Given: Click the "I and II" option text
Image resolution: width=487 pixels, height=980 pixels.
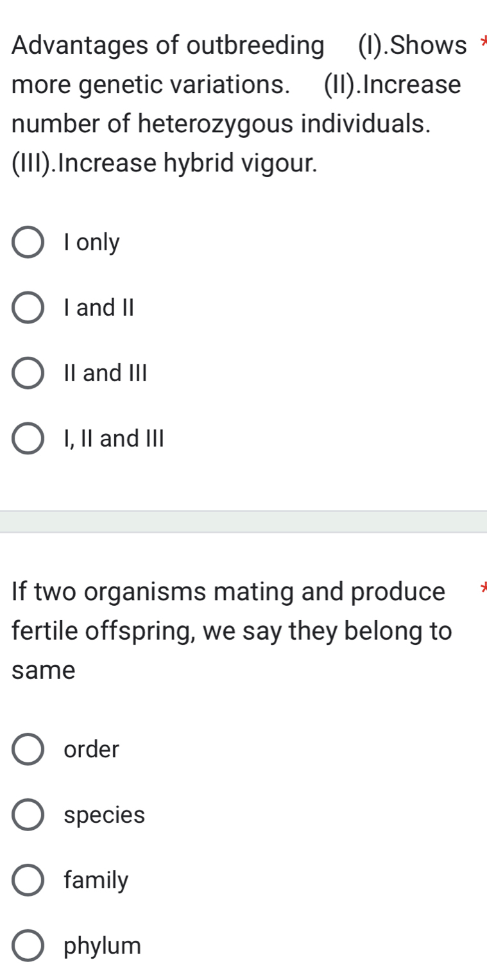Looking at the screenshot, I should point(98,308).
